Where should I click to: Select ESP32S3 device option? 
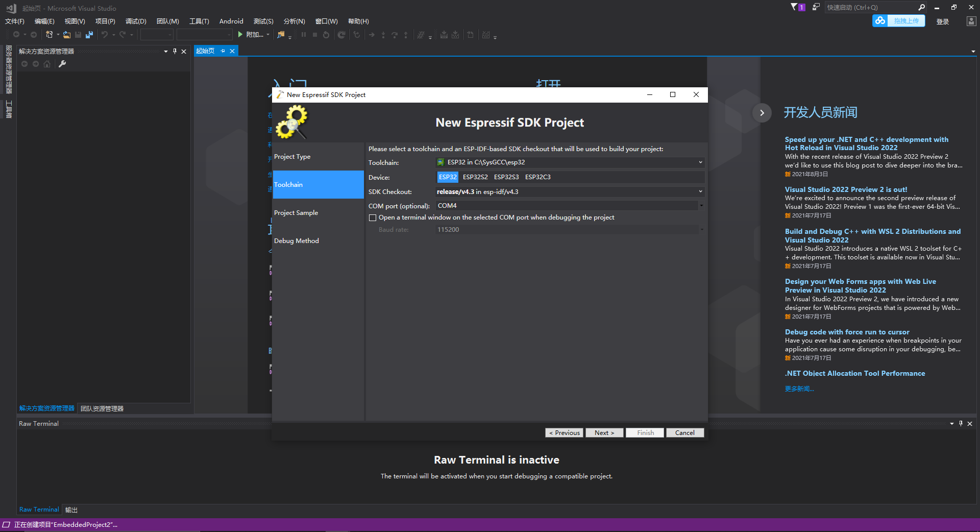506,177
